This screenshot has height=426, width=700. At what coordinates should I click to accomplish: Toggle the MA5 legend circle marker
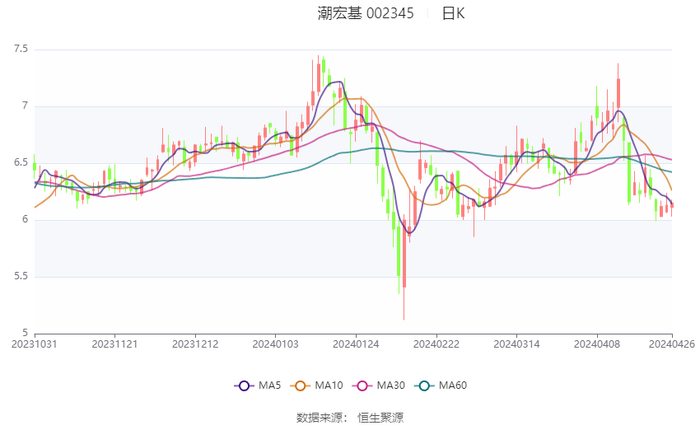point(244,385)
